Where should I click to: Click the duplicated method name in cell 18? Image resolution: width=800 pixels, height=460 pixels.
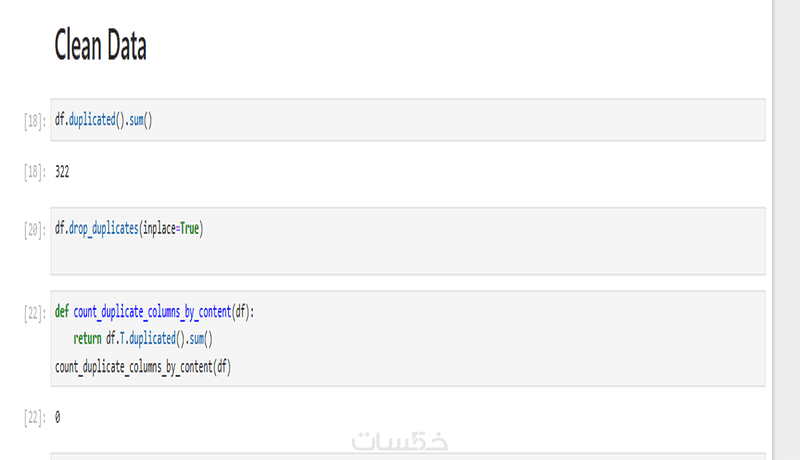[92, 120]
